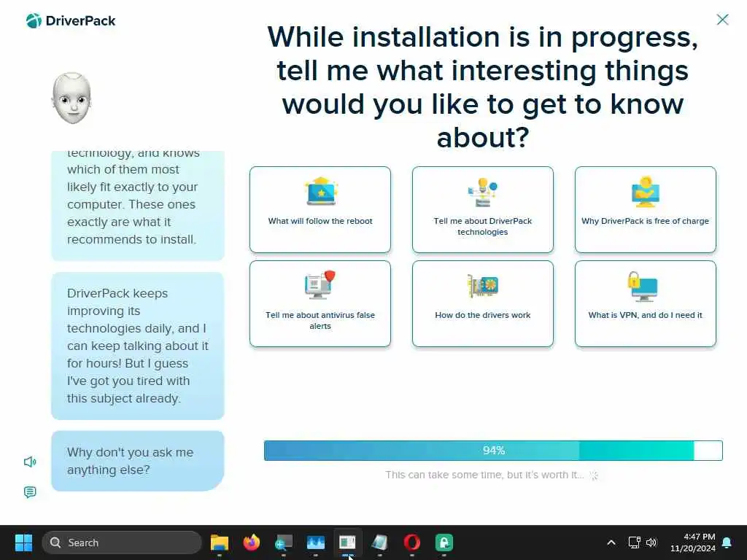Click the DriverPack logo

(71, 21)
